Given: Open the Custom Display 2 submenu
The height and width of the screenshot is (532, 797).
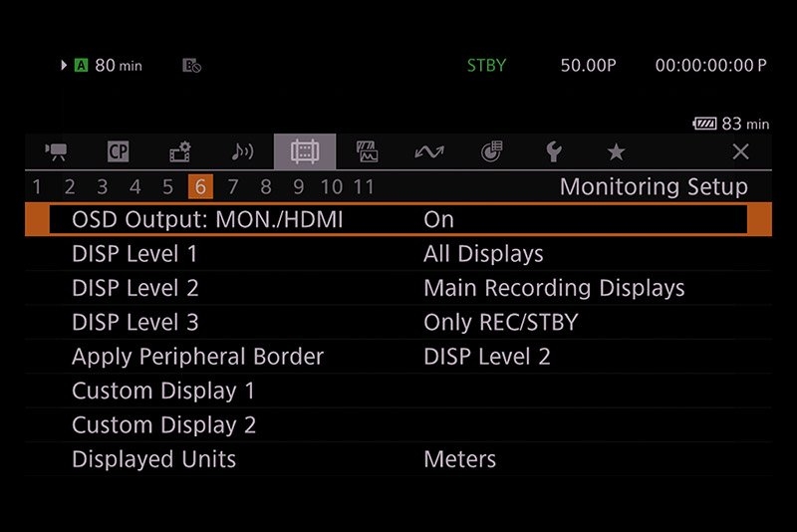Looking at the screenshot, I should click(398, 424).
